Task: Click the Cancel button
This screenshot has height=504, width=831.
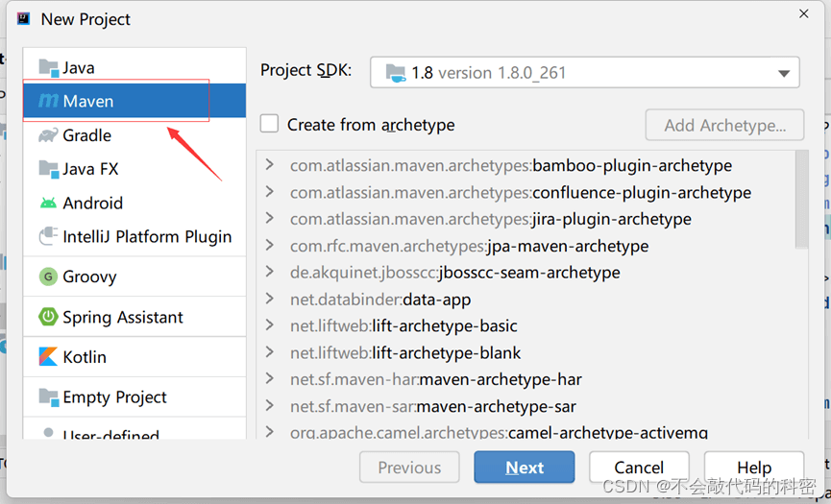Action: tap(639, 468)
